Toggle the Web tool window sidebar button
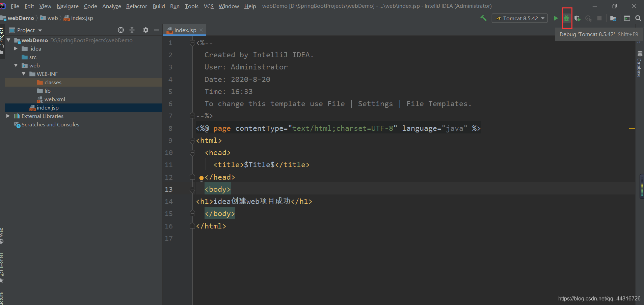Image resolution: width=644 pixels, height=305 pixels. click(2, 235)
